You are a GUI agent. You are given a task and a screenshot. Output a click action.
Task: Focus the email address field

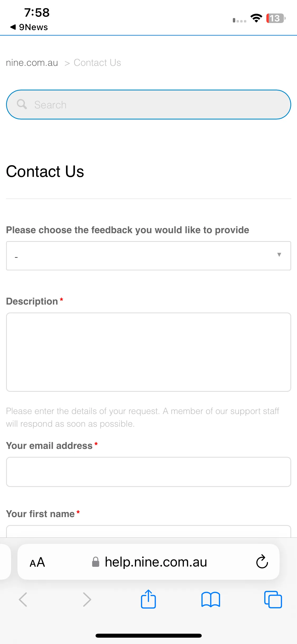pyautogui.click(x=149, y=472)
